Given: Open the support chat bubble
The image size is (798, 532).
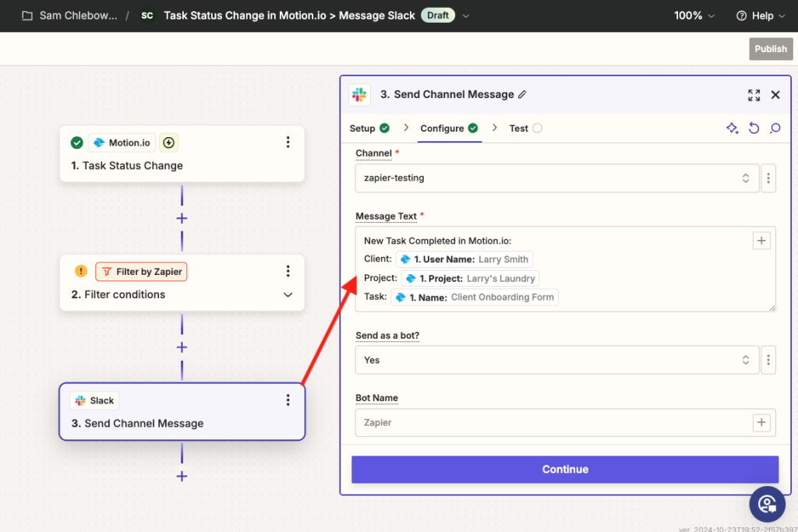Looking at the screenshot, I should coord(767,504).
